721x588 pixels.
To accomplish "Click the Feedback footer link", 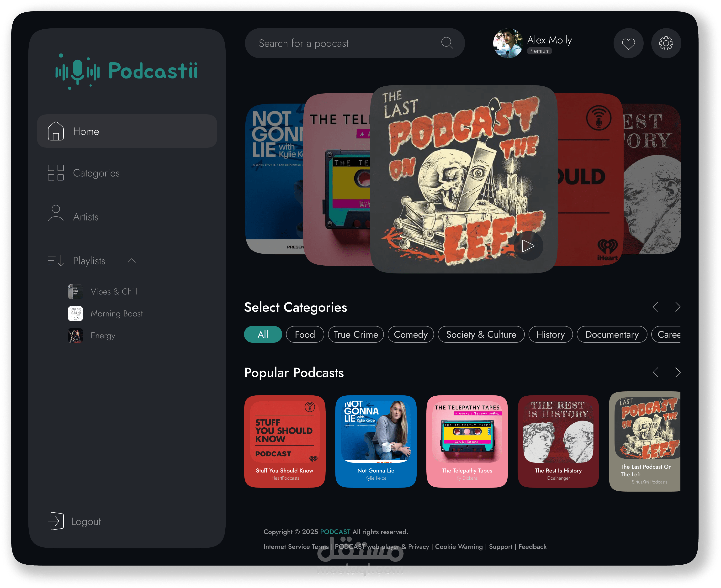I will (532, 547).
